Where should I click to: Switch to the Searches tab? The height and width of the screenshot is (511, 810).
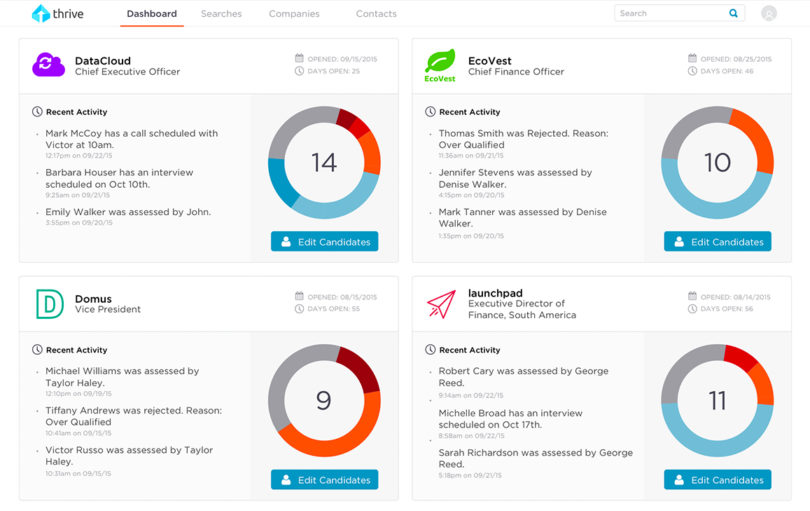[x=221, y=14]
